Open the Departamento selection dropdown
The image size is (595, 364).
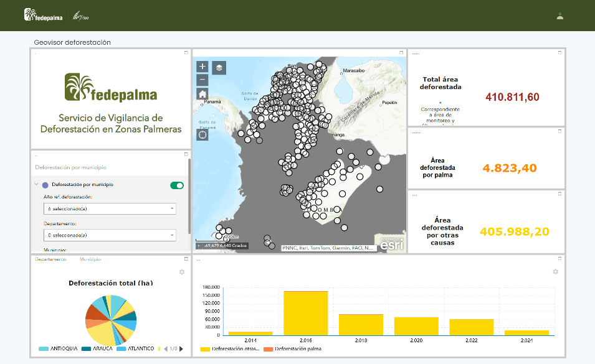point(110,235)
